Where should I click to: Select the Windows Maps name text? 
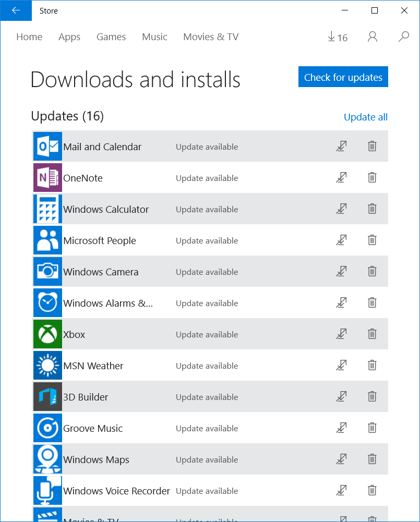(x=96, y=460)
